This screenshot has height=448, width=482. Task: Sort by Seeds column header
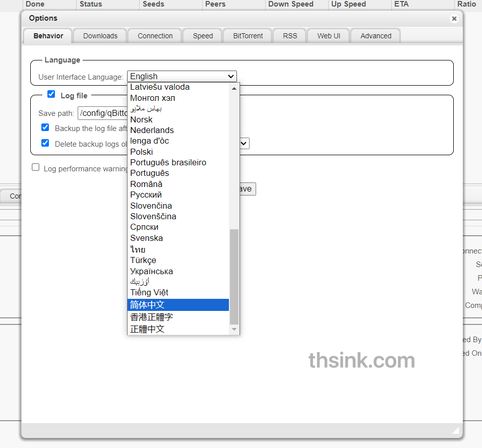click(x=171, y=5)
